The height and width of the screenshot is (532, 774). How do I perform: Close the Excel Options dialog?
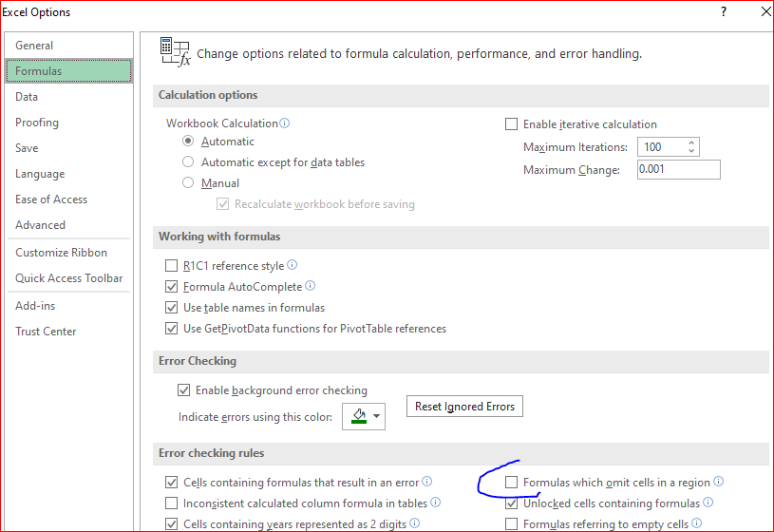pyautogui.click(x=765, y=11)
